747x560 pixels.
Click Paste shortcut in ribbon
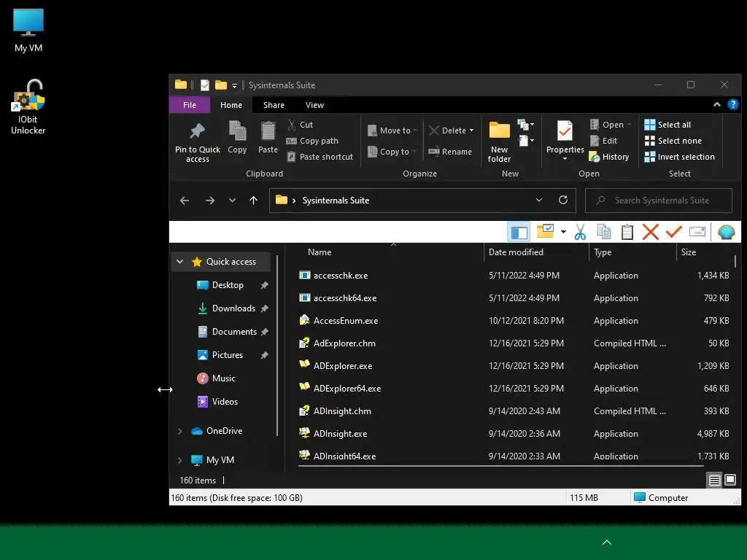[x=320, y=157]
